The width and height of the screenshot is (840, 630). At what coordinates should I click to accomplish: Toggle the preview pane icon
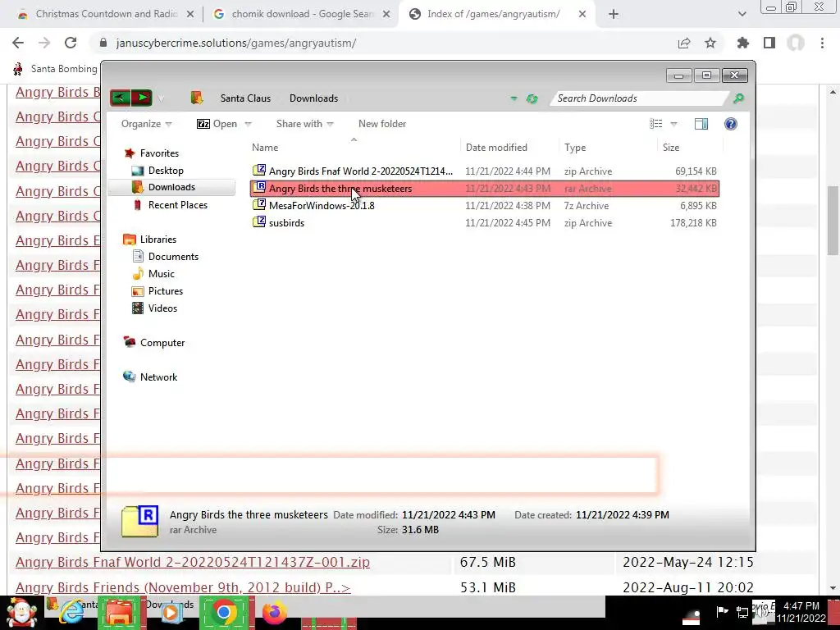(x=701, y=124)
